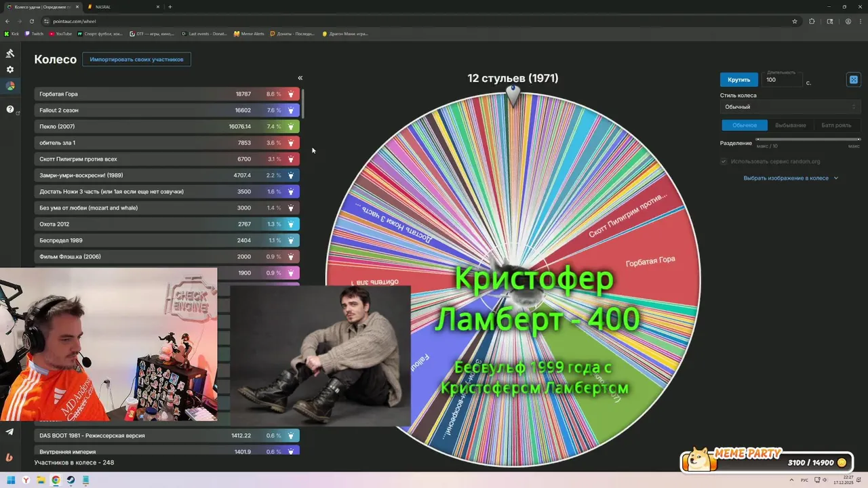Click the 16076.14 amount for Пекло
The image size is (868, 488).
click(239, 127)
